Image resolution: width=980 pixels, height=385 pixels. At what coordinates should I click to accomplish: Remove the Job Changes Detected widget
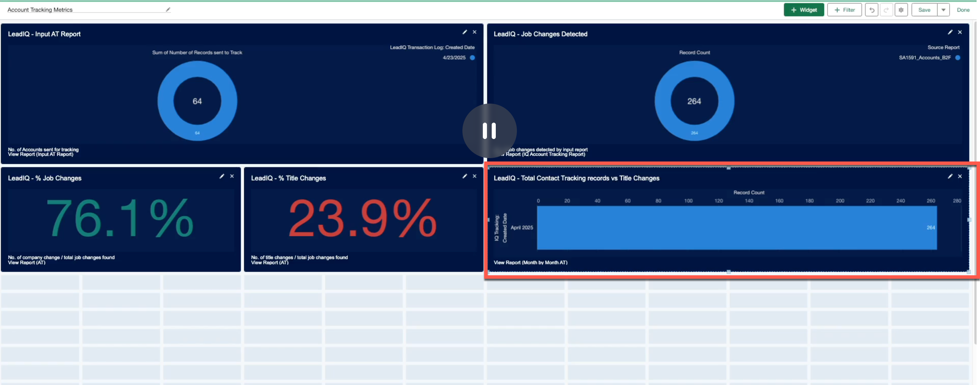960,32
